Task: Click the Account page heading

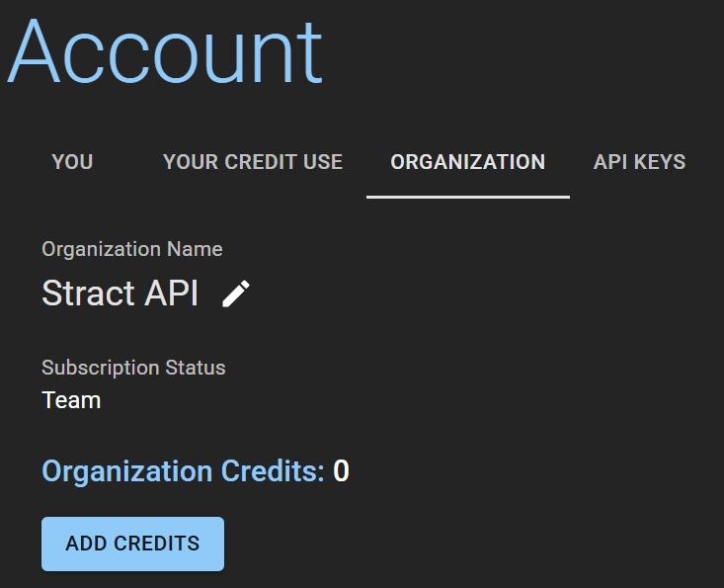Action: [x=165, y=51]
